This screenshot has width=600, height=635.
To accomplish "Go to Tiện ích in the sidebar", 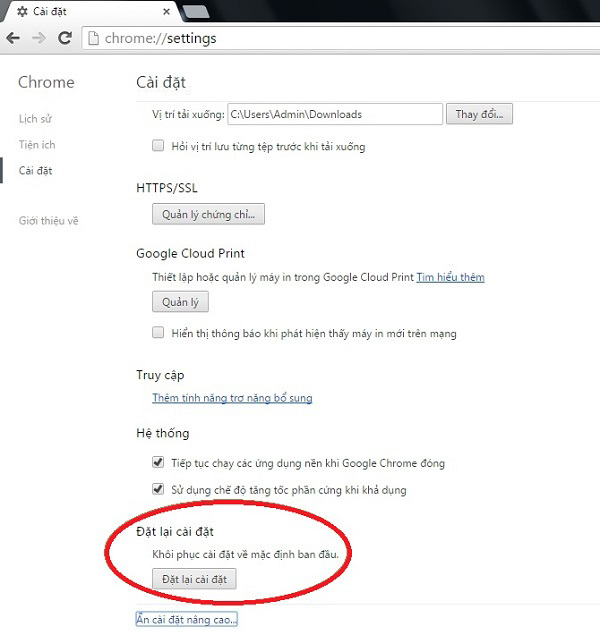I will [x=36, y=145].
